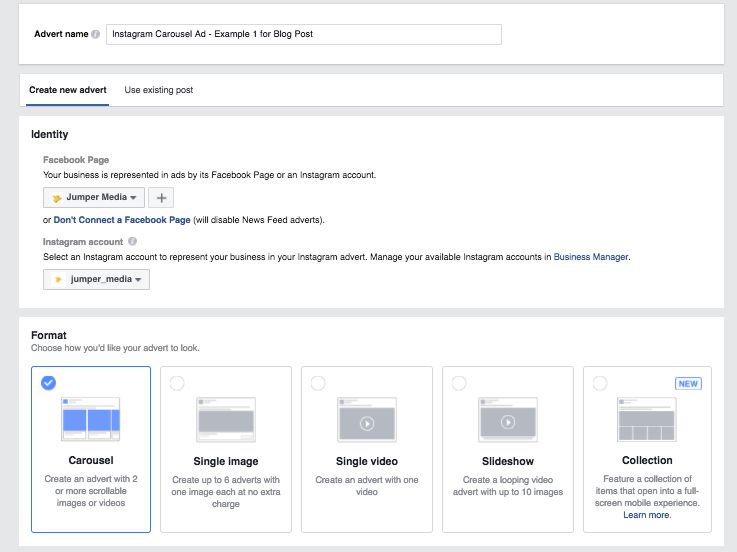737x552 pixels.
Task: Select the Single image radio button
Action: click(x=178, y=383)
